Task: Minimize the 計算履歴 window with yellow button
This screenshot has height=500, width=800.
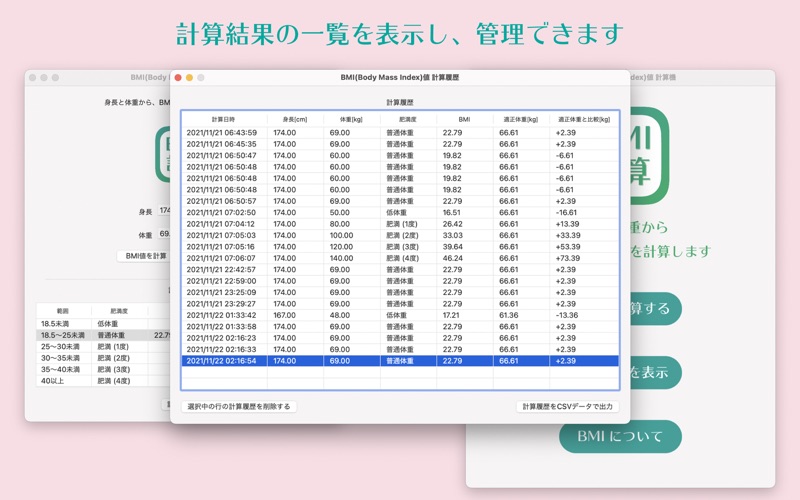Action: pyautogui.click(x=189, y=78)
